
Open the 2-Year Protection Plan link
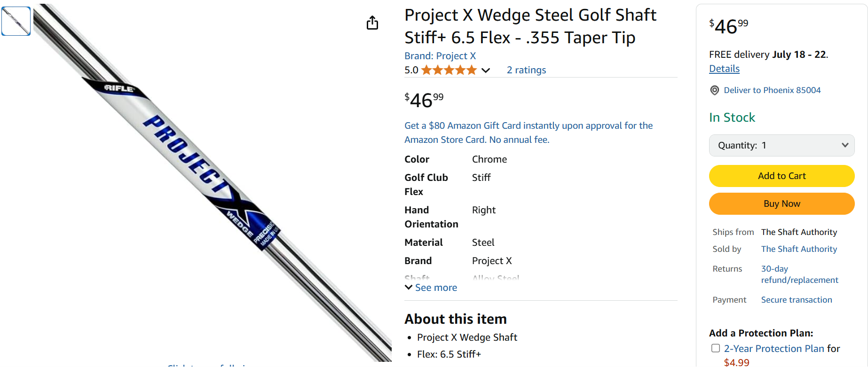(x=774, y=349)
